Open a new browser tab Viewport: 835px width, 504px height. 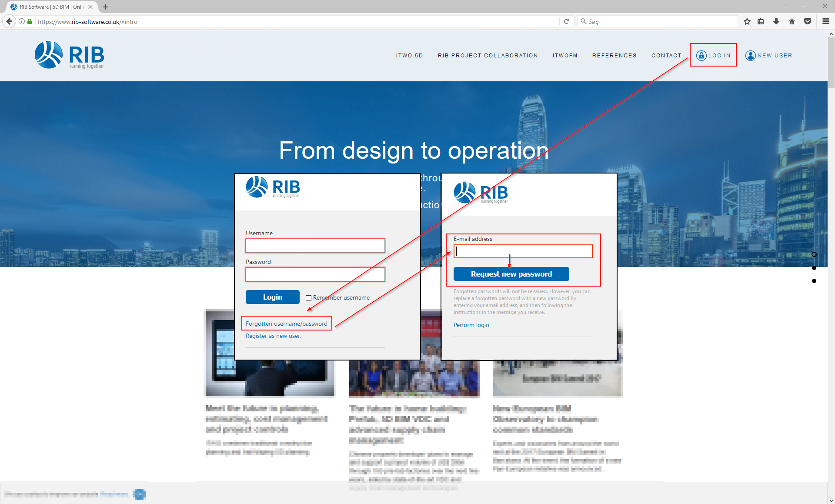click(x=106, y=7)
